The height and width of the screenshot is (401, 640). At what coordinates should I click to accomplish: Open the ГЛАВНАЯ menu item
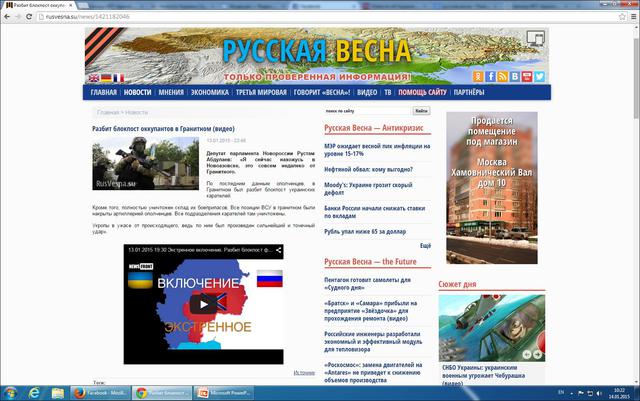[x=103, y=92]
